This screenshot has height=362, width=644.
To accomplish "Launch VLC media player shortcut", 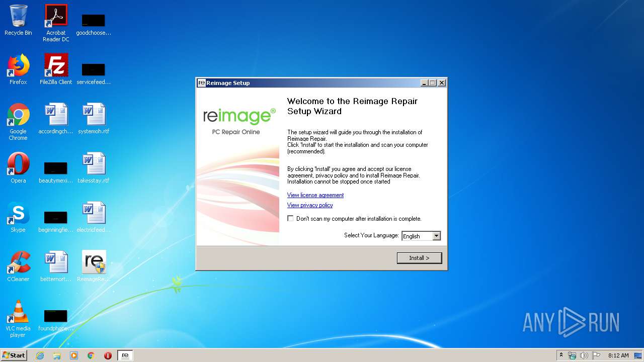I will (x=18, y=319).
